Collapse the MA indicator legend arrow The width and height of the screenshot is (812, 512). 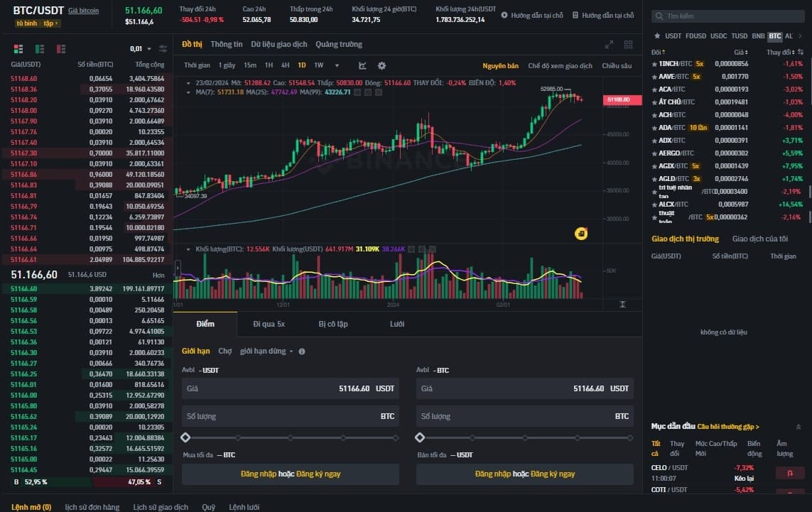pos(188,92)
